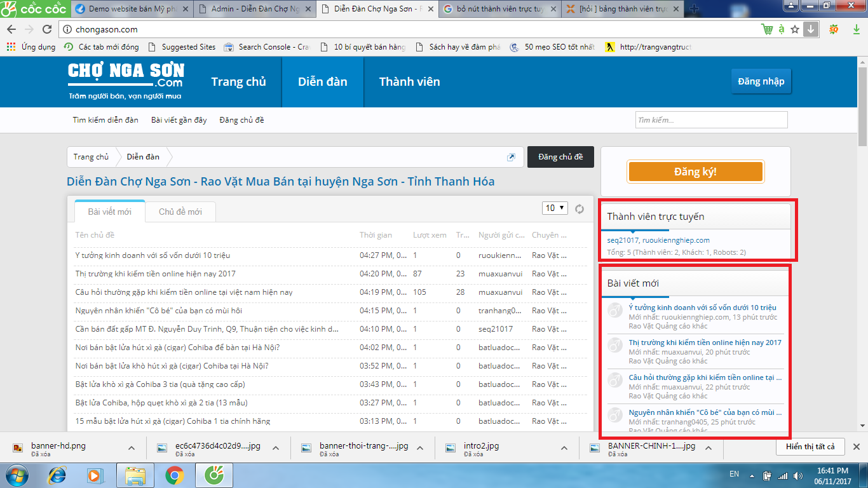The height and width of the screenshot is (488, 868).
Task: Open the seq21017 online member link
Action: point(623,240)
